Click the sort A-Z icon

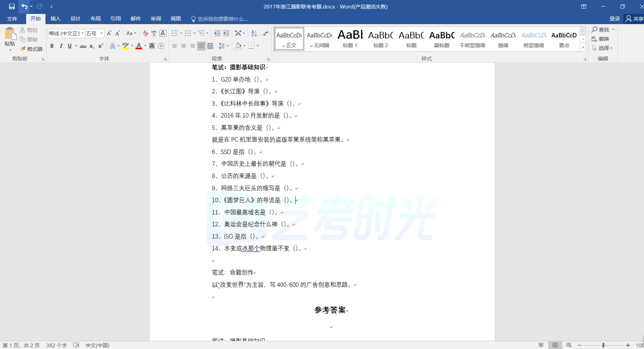[x=254, y=33]
